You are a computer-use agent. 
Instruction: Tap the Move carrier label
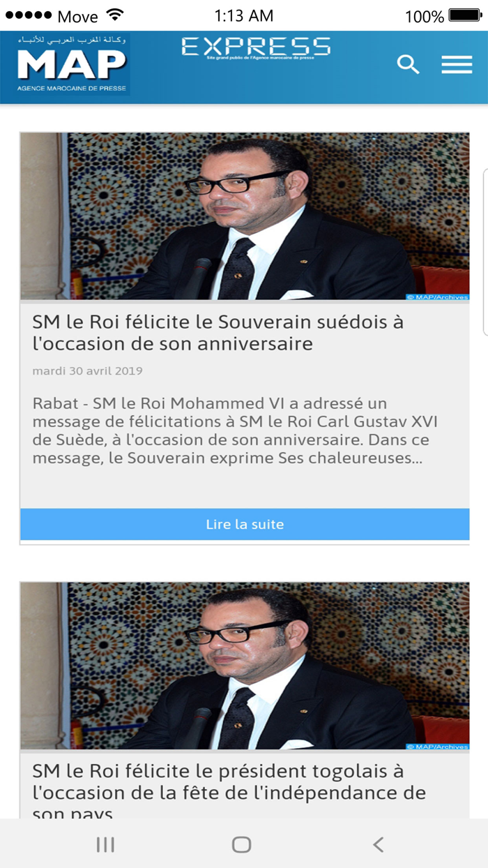pyautogui.click(x=77, y=16)
